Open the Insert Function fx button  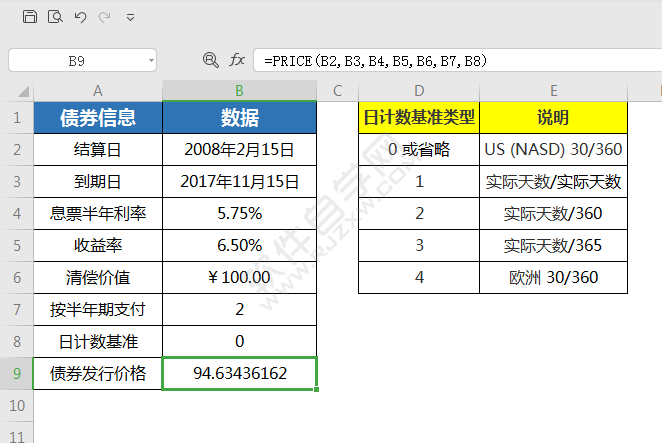[237, 60]
